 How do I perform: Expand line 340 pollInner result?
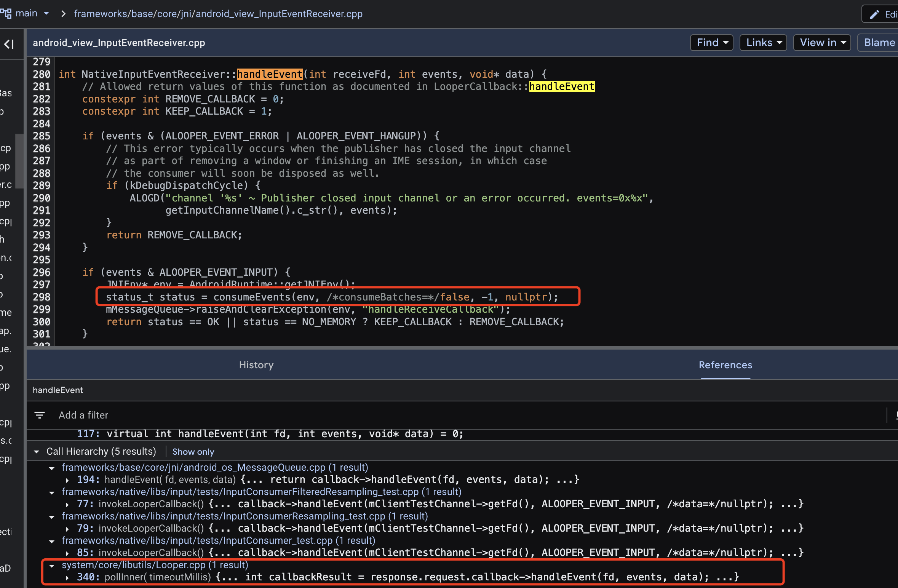pos(67,577)
